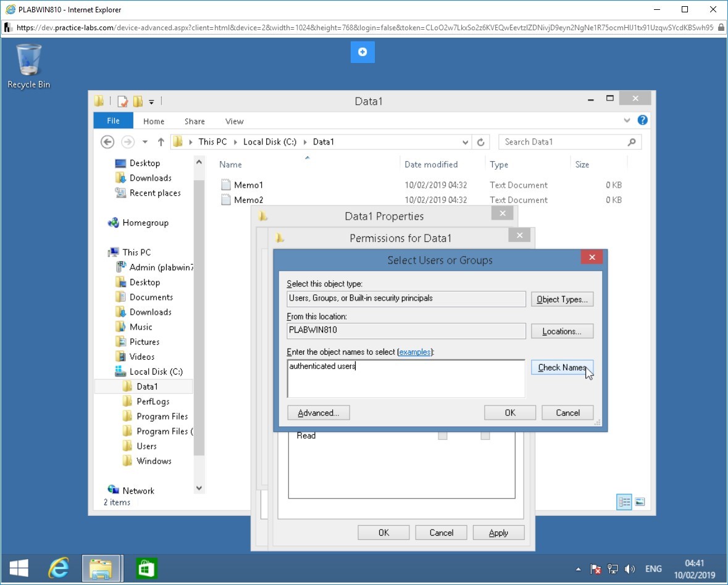Open File Explorer taskbar icon
The image size is (728, 585).
point(102,568)
